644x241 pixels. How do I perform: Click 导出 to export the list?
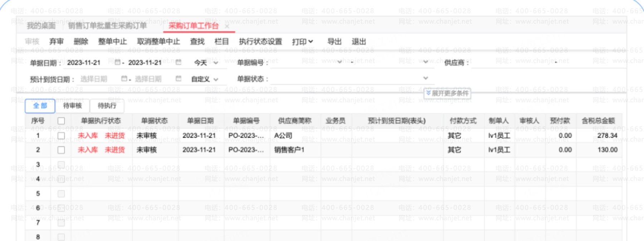click(x=335, y=41)
